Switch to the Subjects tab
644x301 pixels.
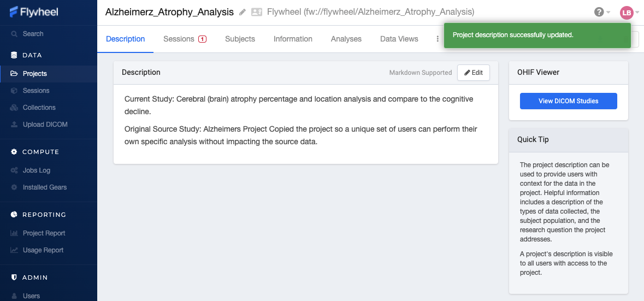[x=240, y=39]
